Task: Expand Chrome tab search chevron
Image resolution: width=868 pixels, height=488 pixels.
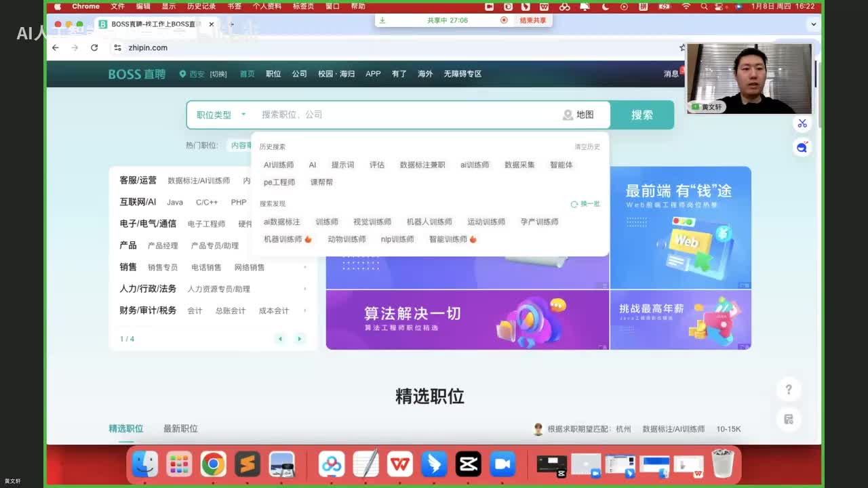Action: pos(814,24)
